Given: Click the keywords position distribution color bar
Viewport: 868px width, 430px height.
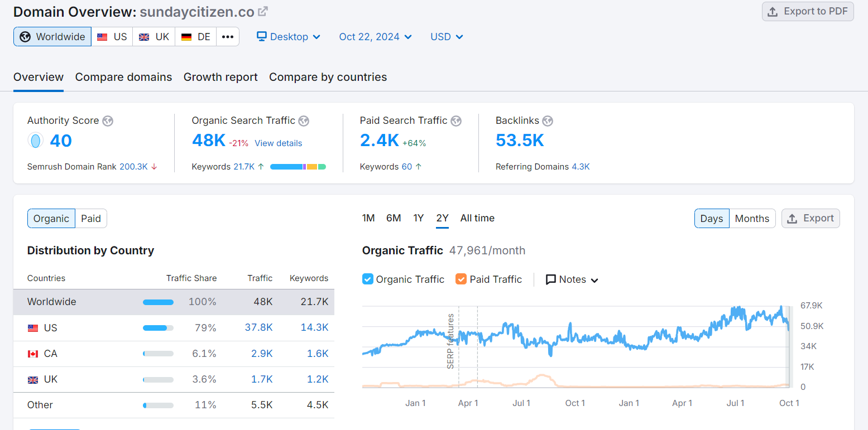Looking at the screenshot, I should coord(298,167).
